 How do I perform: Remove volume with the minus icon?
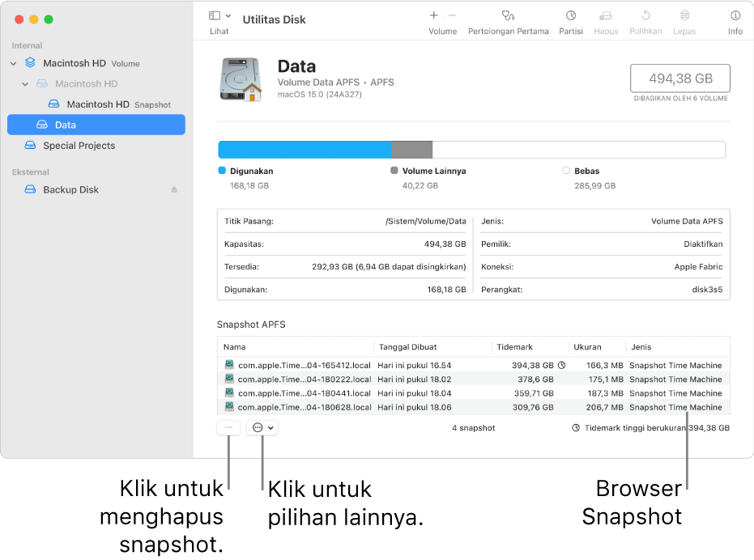point(452,15)
